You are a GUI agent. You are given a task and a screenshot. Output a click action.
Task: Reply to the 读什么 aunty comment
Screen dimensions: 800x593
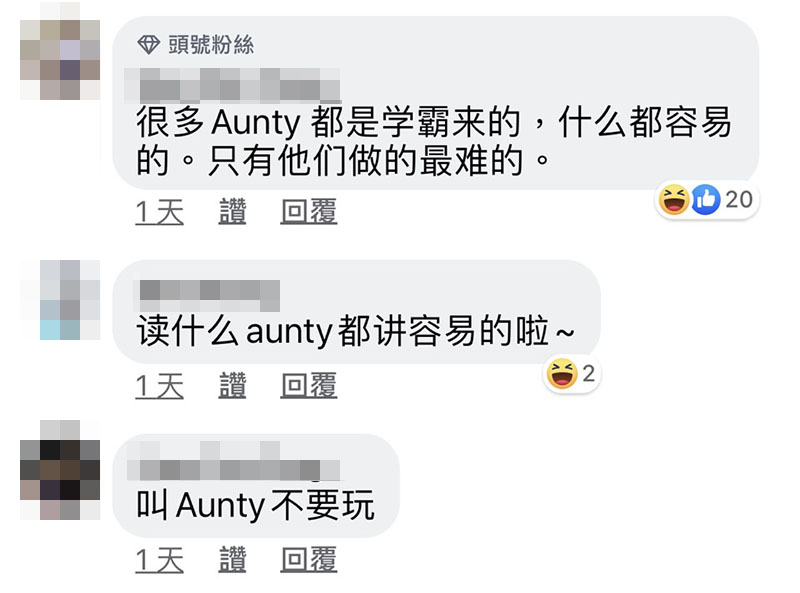pos(308,385)
